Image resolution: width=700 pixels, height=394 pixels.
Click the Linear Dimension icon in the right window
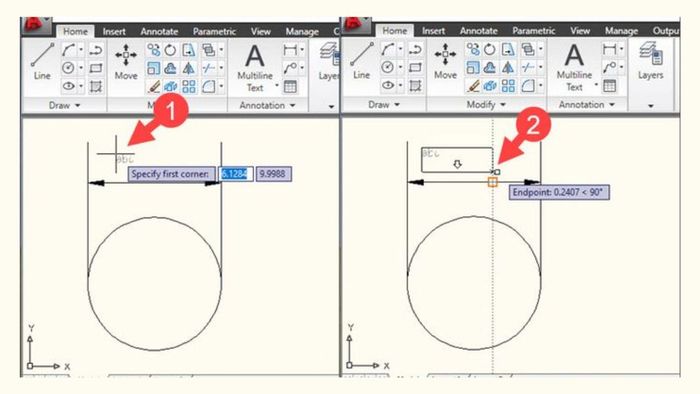[x=609, y=49]
